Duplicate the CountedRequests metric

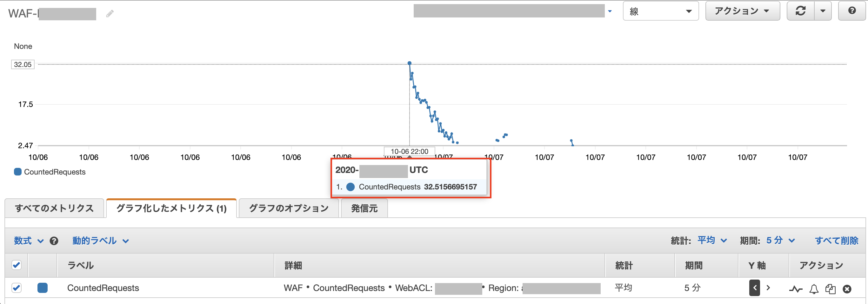point(831,289)
